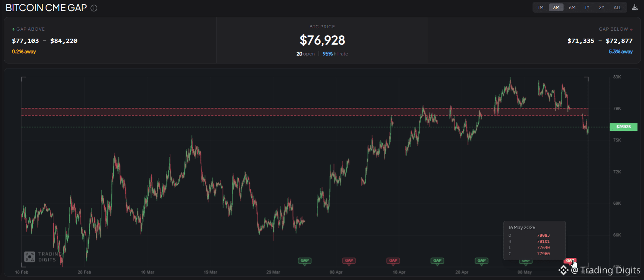Click the orange 0.2% away text
644x280 pixels.
pos(24,52)
